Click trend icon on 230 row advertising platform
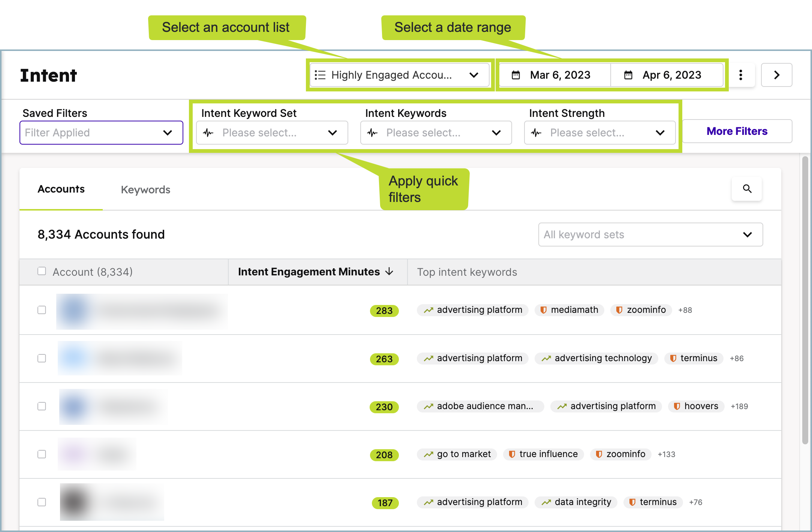The width and height of the screenshot is (812, 532). [562, 406]
